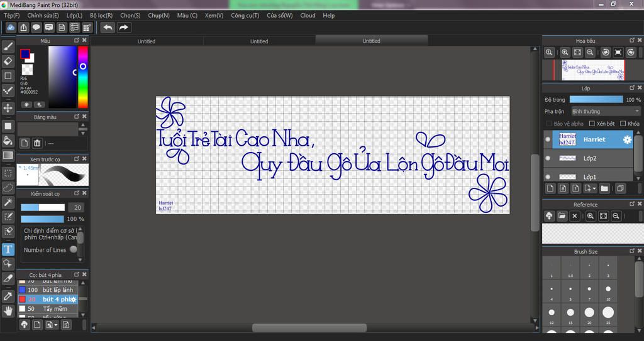Open the add-layer type dropdown arrow
Viewport: 644px width, 341px height.
tap(594, 189)
